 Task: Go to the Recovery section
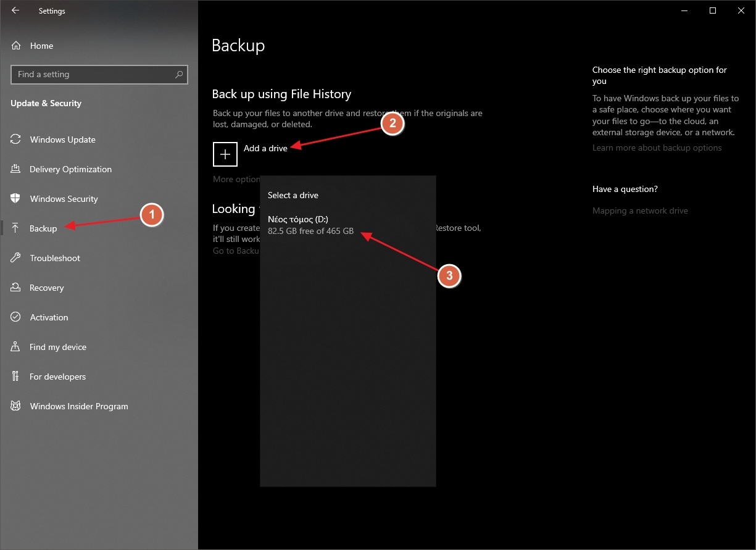[46, 288]
